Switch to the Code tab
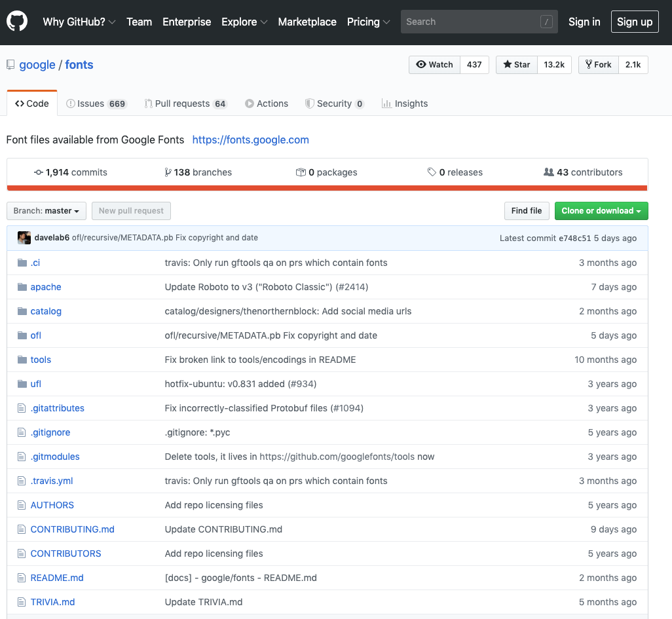The image size is (672, 619). [x=32, y=103]
